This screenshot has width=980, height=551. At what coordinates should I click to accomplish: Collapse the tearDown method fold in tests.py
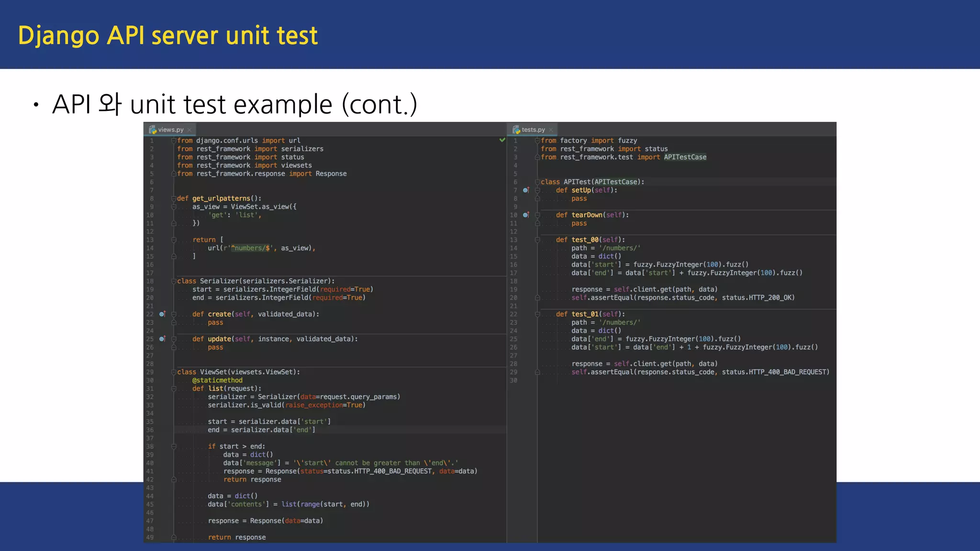pyautogui.click(x=537, y=215)
